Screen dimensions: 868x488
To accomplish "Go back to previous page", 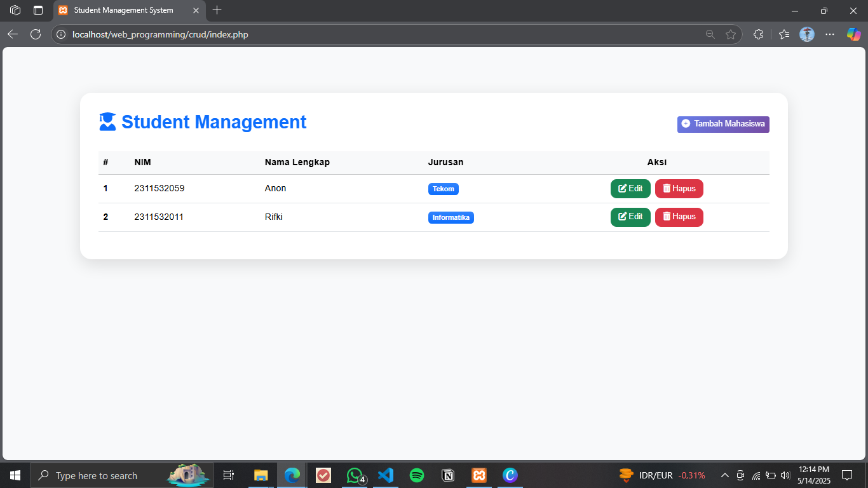I will click(x=13, y=34).
